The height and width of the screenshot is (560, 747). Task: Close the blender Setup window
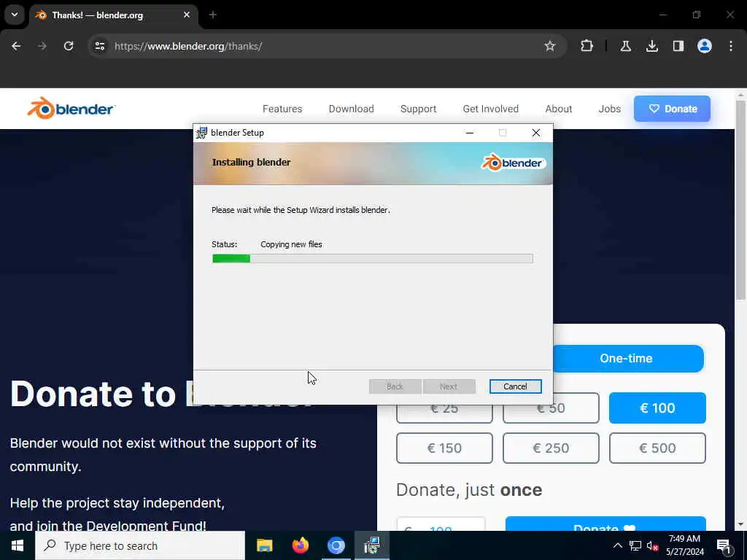(536, 133)
